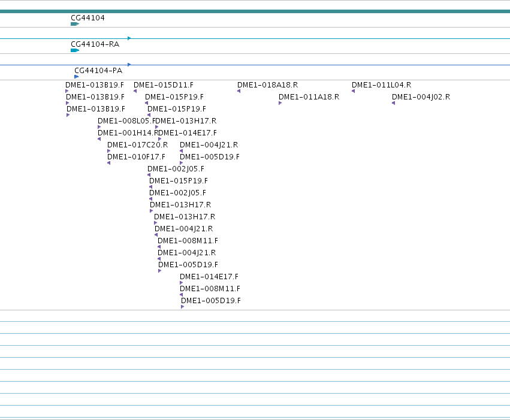Screen dimensions: 510x420
Task: Click the purple marker under DME1-011L04.R
Action: 353,91
